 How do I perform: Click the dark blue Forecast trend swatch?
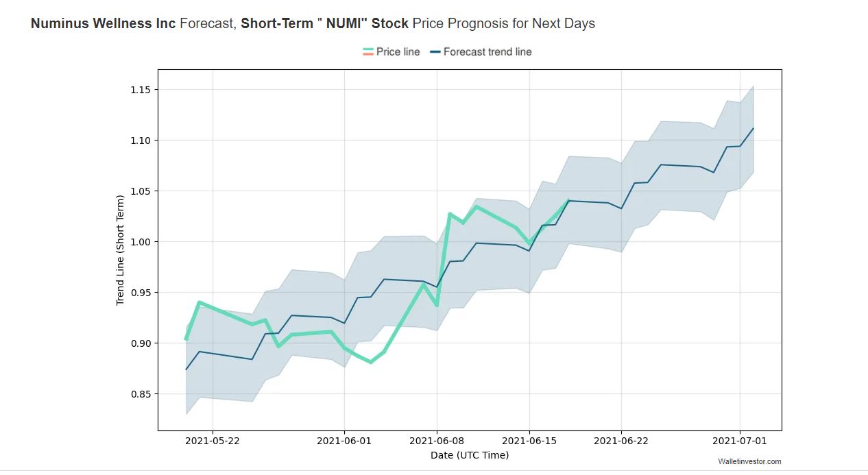435,52
